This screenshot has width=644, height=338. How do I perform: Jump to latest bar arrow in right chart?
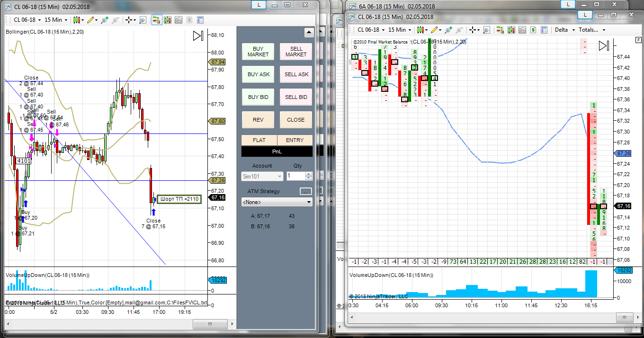tap(604, 46)
